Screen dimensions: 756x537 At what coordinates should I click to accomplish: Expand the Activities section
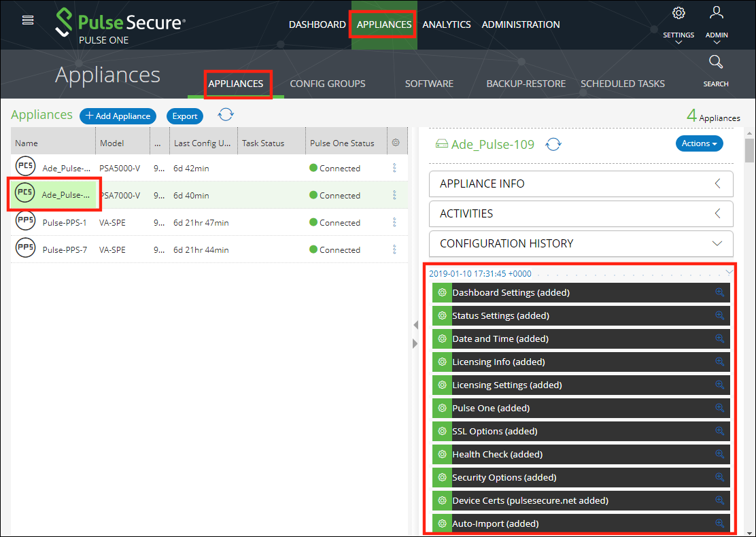[x=581, y=213]
